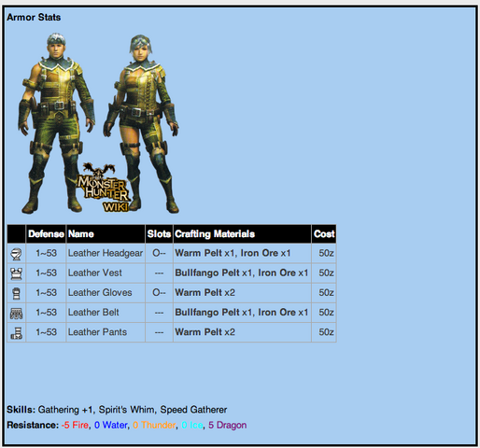
Task: Click the --- slots value for Leather Belt
Action: (x=159, y=313)
